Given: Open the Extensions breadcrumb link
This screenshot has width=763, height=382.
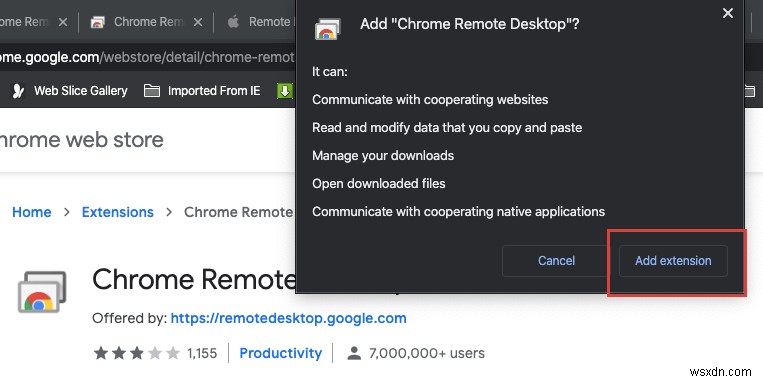Looking at the screenshot, I should click(x=117, y=212).
